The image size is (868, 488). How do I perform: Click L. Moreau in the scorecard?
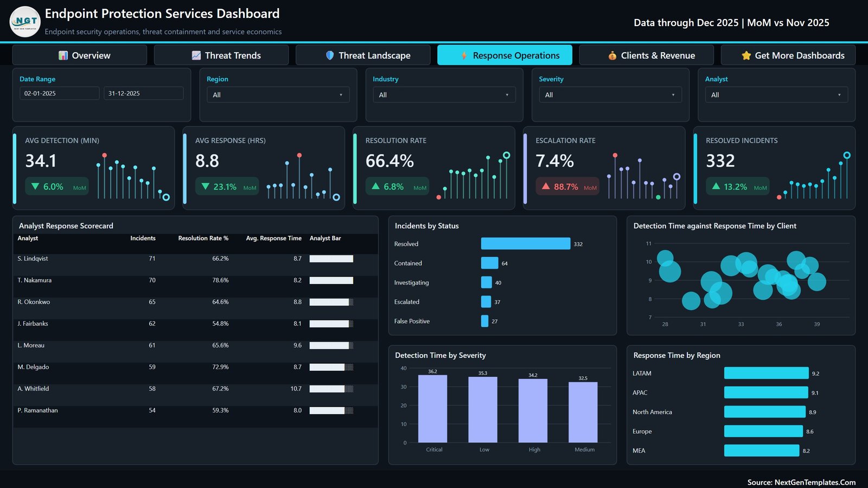click(31, 345)
